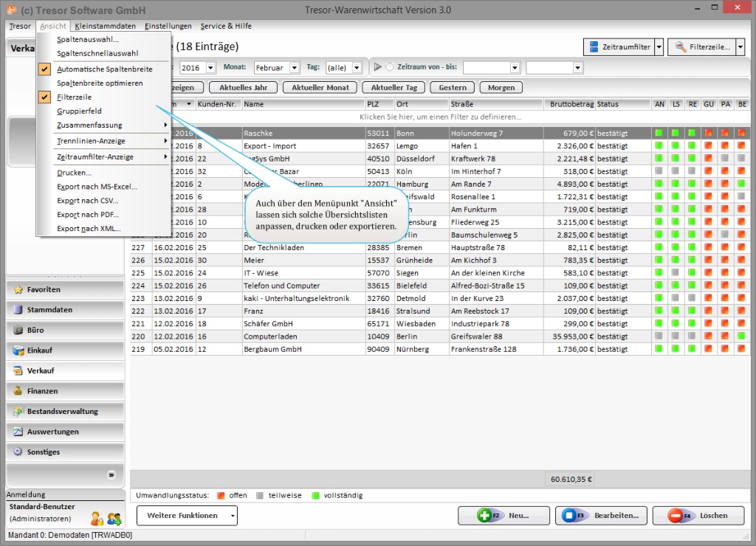Viewport: 756px width, 546px height.
Task: Open the Büro section icon
Action: click(18, 330)
